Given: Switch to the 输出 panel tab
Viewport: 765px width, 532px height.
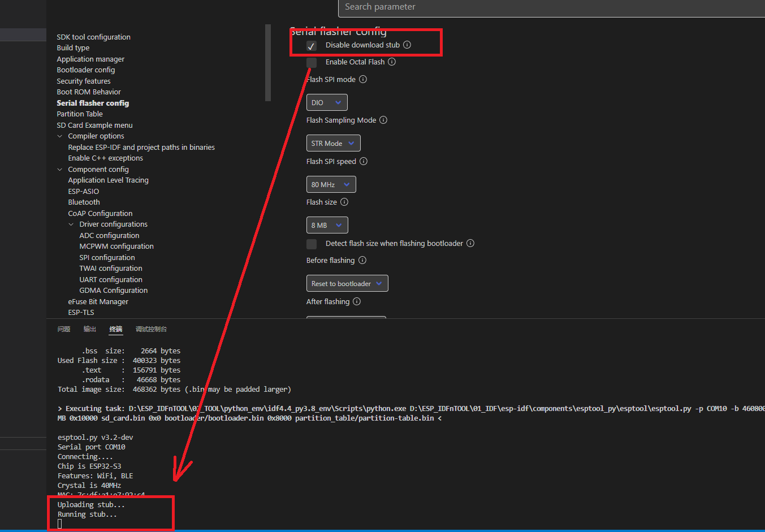Looking at the screenshot, I should point(89,328).
